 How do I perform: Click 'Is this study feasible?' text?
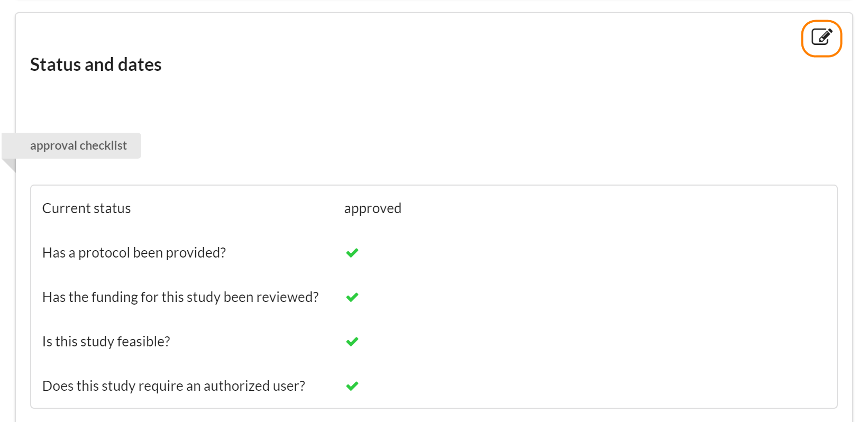pos(106,342)
